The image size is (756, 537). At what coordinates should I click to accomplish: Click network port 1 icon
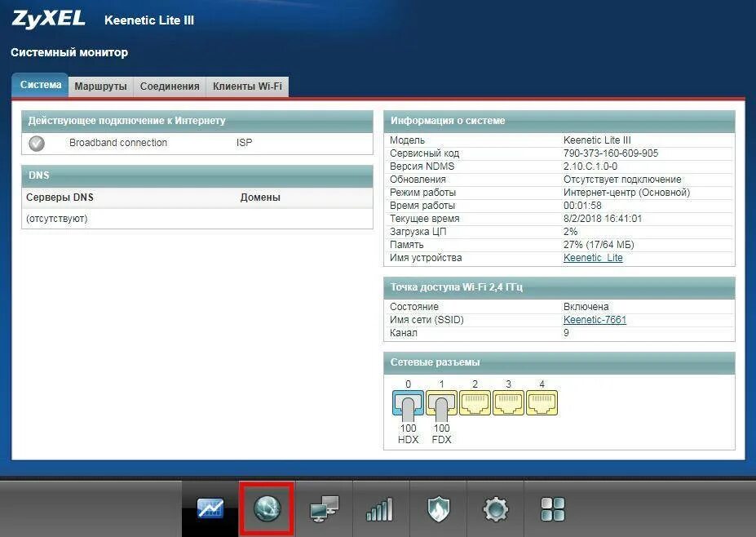(442, 403)
